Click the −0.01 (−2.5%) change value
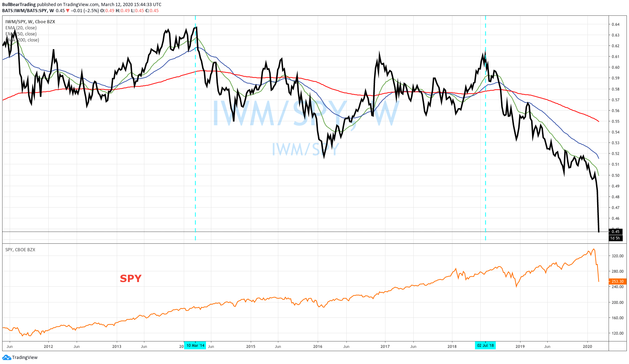The height and width of the screenshot is (364, 629). [85, 11]
